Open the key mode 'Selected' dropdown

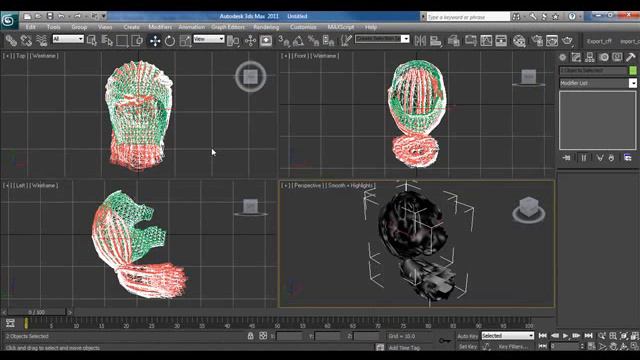coord(507,336)
